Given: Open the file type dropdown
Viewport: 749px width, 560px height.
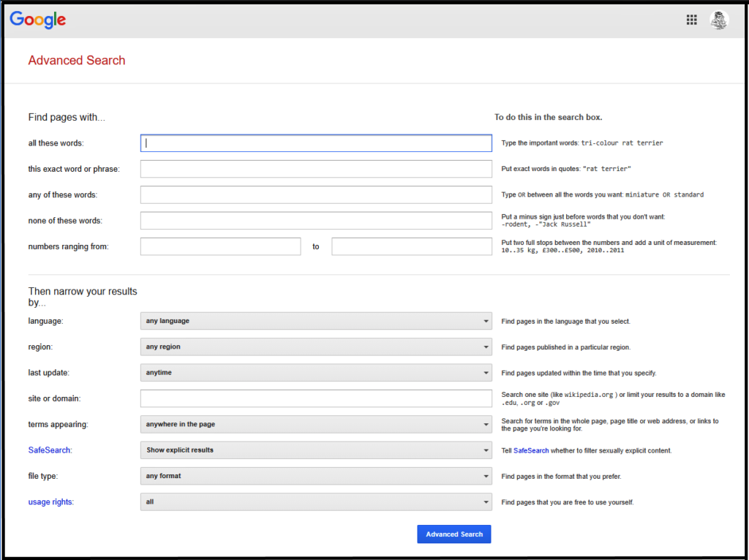Looking at the screenshot, I should coord(316,476).
